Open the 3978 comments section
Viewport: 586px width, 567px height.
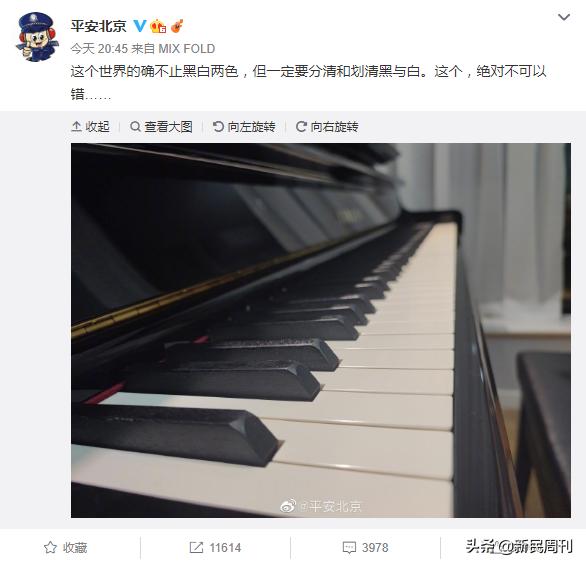[x=365, y=548]
